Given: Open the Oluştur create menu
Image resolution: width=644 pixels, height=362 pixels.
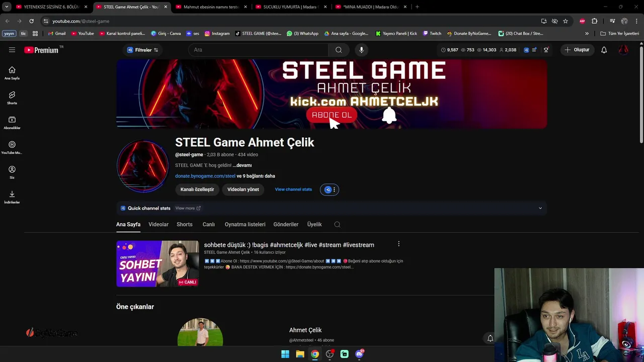Looking at the screenshot, I should point(577,50).
